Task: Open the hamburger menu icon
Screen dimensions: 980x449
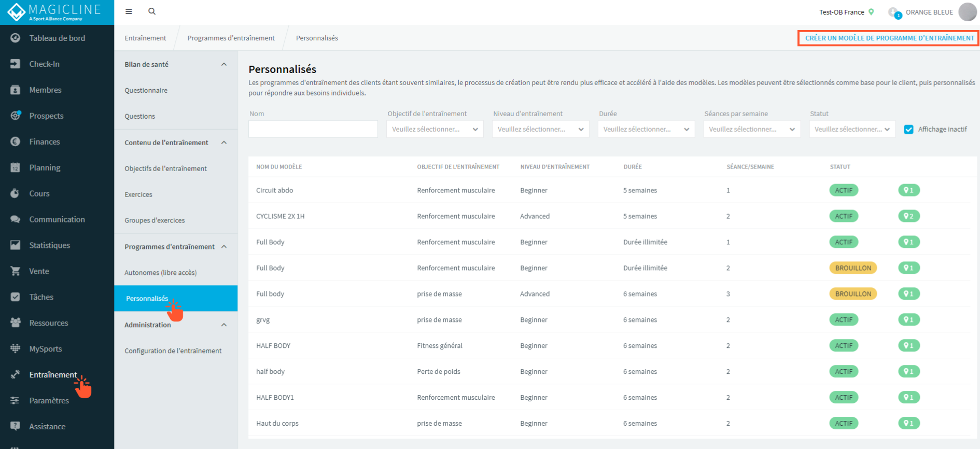Action: point(129,11)
